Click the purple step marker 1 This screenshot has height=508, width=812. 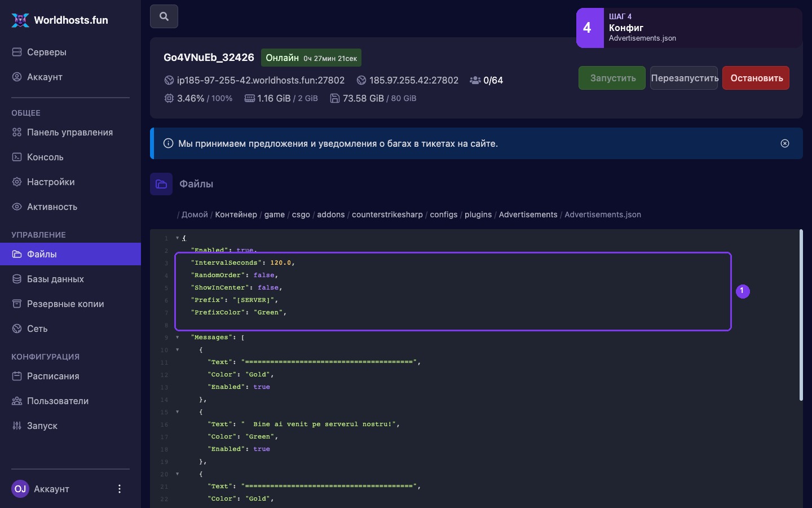pyautogui.click(x=743, y=291)
